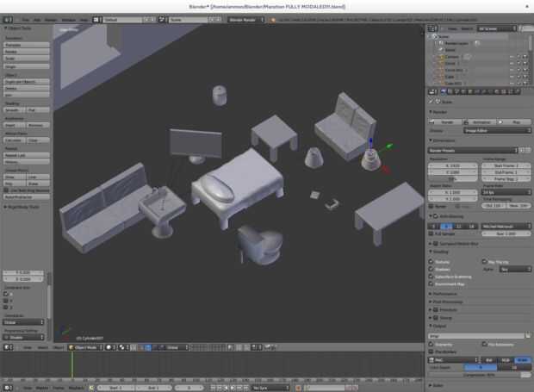Open the 24 fps frame rate dropdown
The height and width of the screenshot is (392, 534).
pos(506,192)
